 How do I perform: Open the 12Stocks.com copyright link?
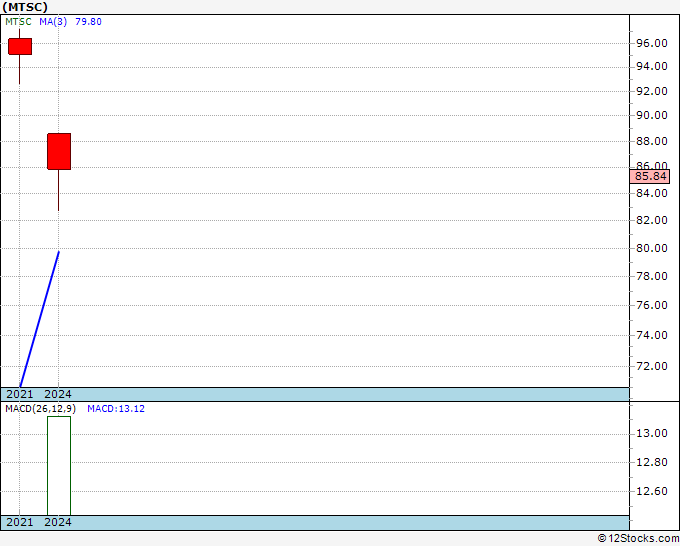coord(638,539)
